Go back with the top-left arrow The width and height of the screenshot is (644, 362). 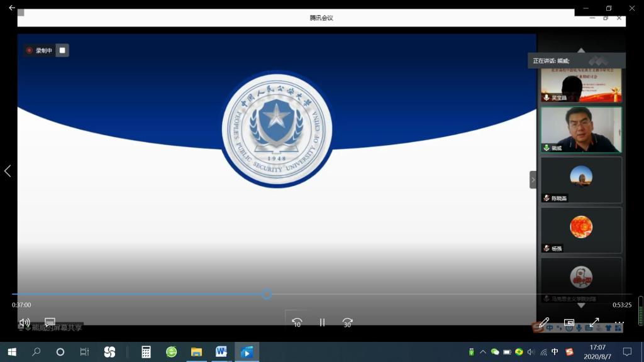click(x=11, y=8)
